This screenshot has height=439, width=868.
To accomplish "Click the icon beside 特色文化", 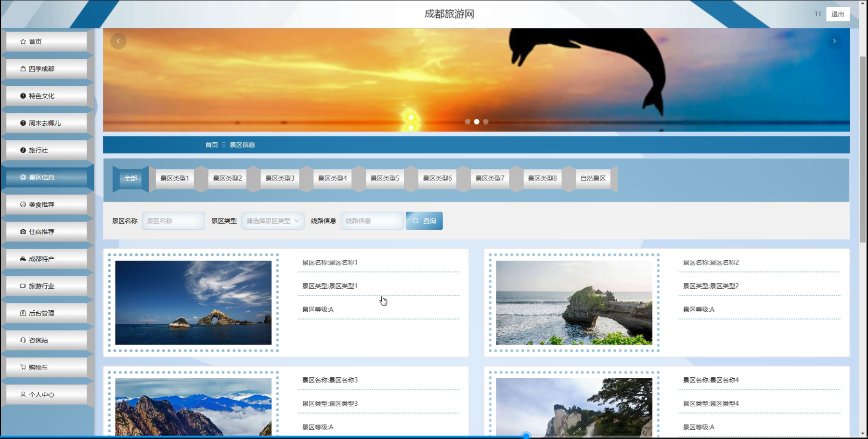I will coord(23,96).
